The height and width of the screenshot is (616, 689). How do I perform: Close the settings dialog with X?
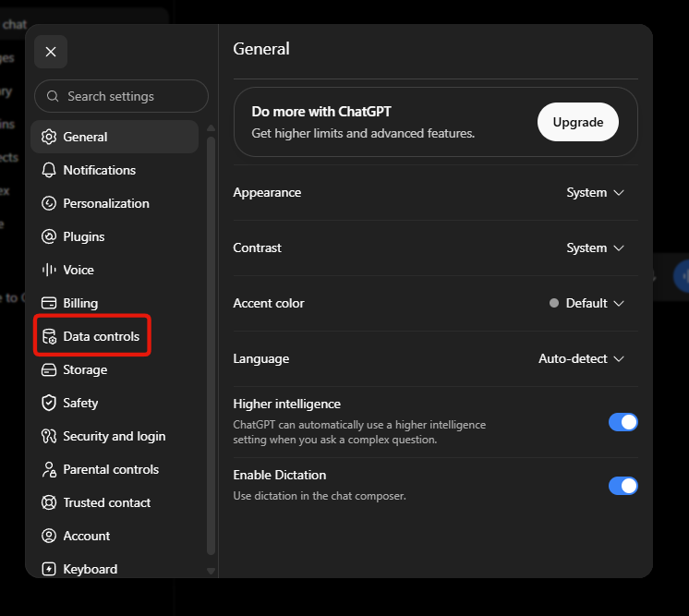(51, 52)
